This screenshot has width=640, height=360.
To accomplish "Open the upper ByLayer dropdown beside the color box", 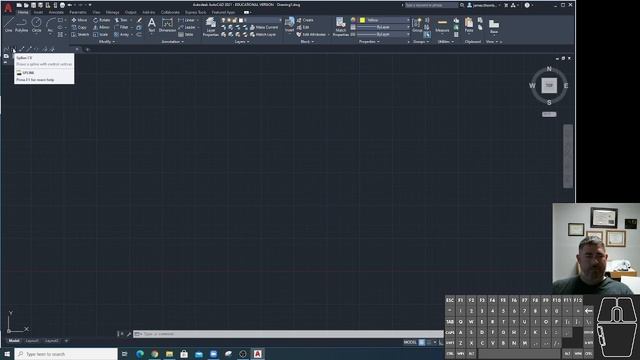I will [383, 27].
